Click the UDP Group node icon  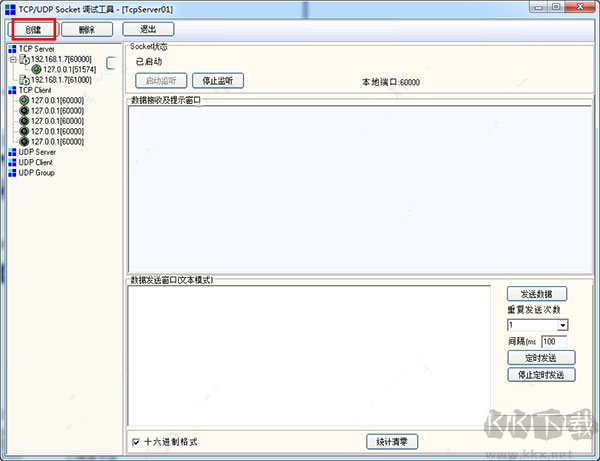coord(12,172)
